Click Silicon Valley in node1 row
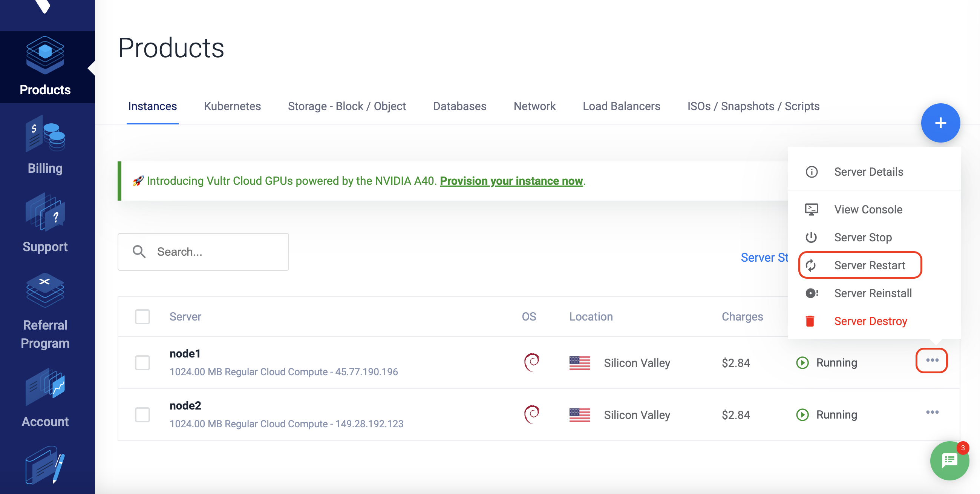Screen dimensions: 980x494 [637, 363]
